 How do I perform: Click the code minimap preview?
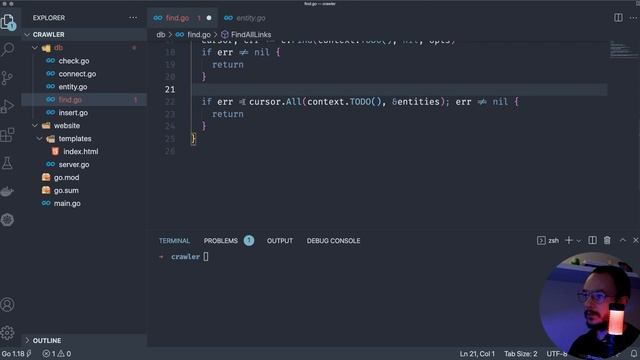tap(623, 50)
